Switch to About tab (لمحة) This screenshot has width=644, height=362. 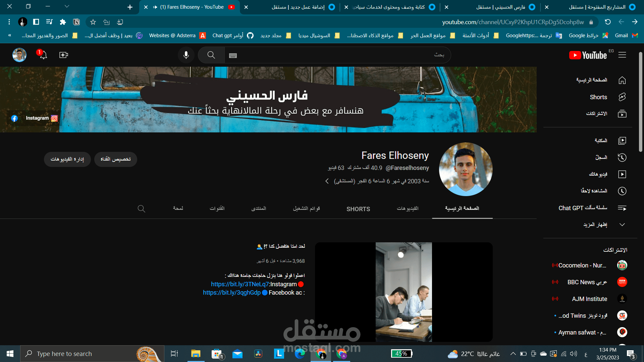click(x=178, y=208)
